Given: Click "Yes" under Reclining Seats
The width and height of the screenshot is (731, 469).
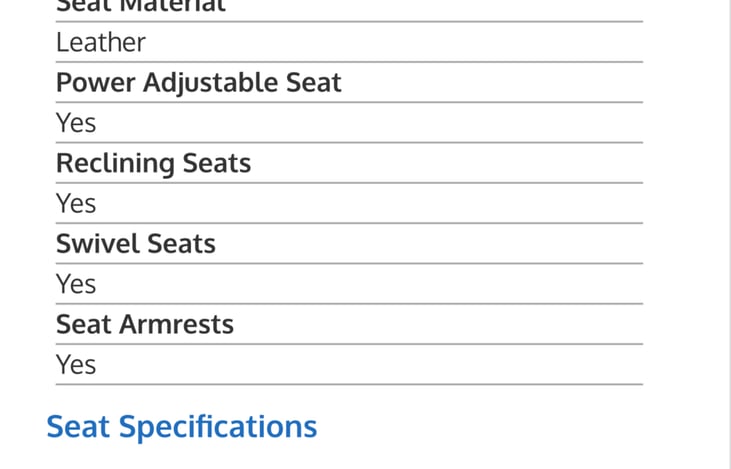Looking at the screenshot, I should tap(76, 204).
